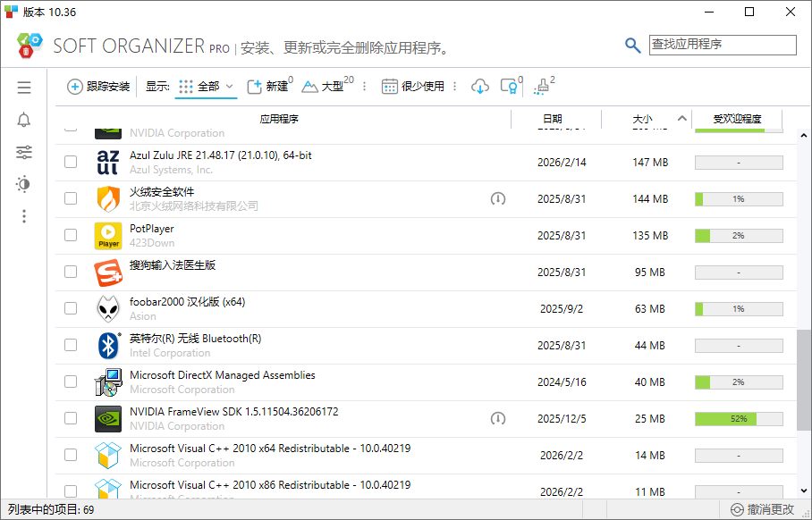Image resolution: width=812 pixels, height=520 pixels.
Task: Tick the checkbox for Azul Zulu JRE
Action: point(71,162)
